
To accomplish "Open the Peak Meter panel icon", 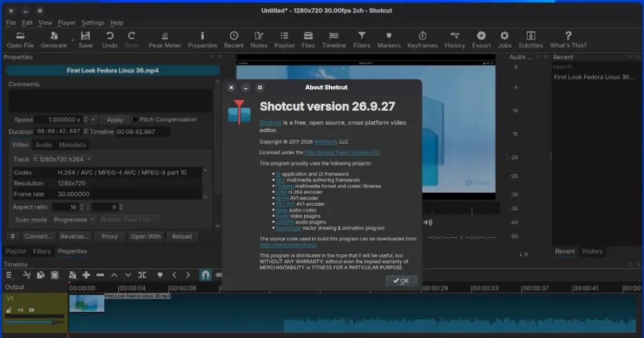I will pos(165,36).
